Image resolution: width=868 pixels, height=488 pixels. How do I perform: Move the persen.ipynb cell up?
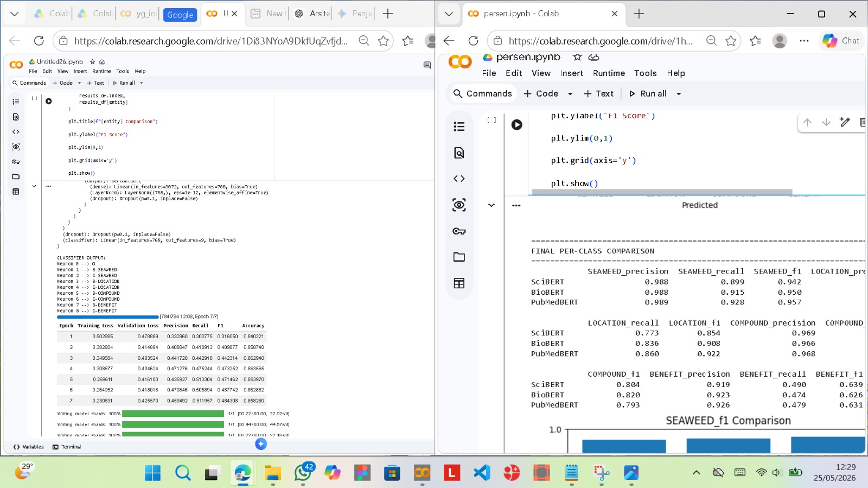807,123
